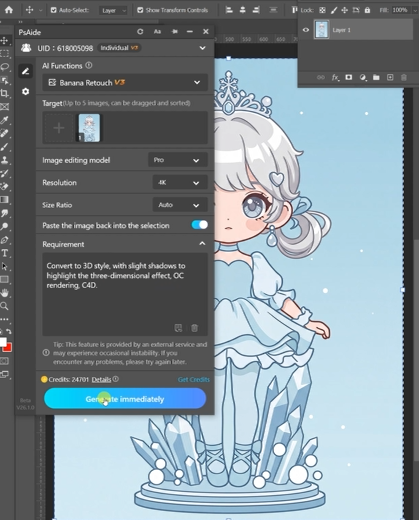The width and height of the screenshot is (419, 520).
Task: Toggle Lock position in Layers panel
Action: [345, 10]
